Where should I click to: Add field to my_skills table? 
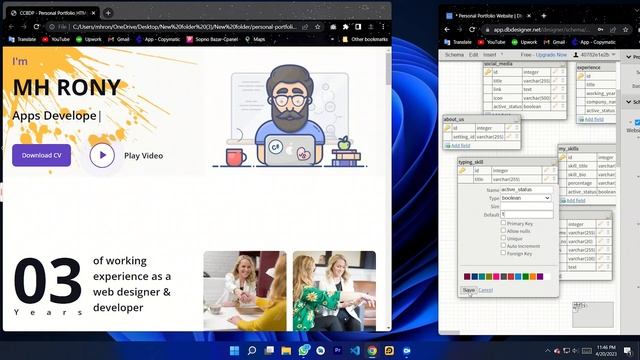pyautogui.click(x=576, y=200)
